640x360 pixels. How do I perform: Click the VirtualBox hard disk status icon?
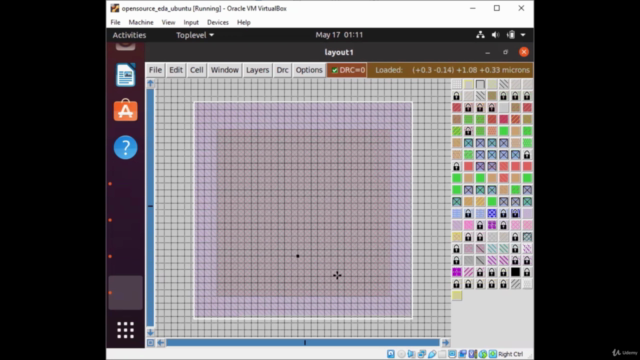pos(391,354)
